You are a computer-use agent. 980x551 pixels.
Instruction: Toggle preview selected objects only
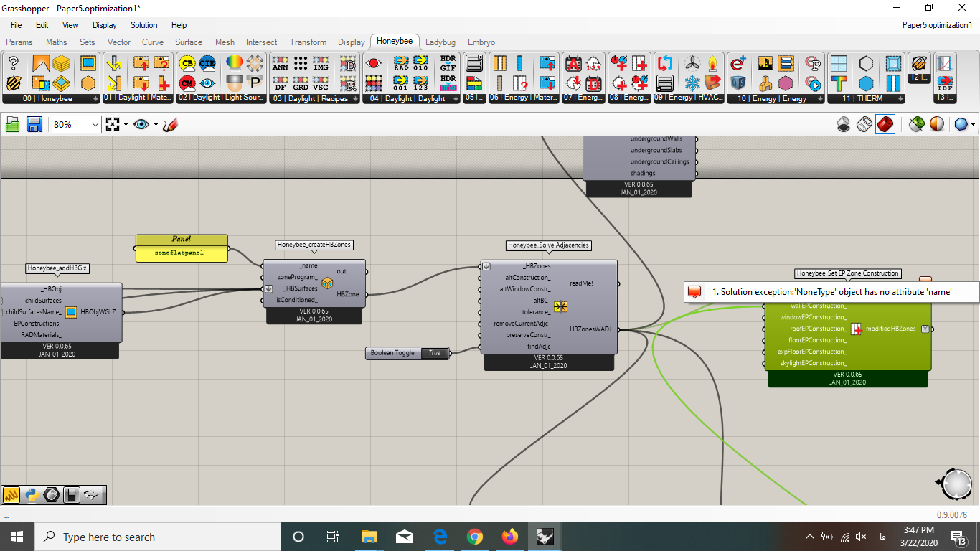coord(916,125)
